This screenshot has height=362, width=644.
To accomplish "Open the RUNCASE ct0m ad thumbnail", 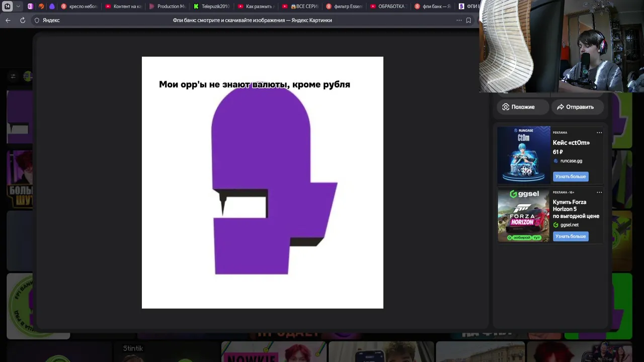I will [524, 155].
